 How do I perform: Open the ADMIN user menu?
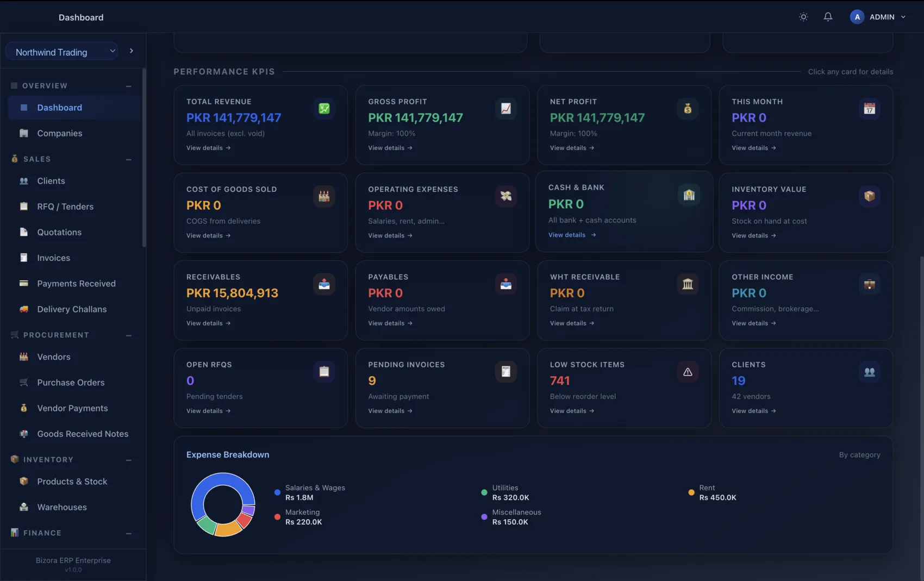point(878,17)
